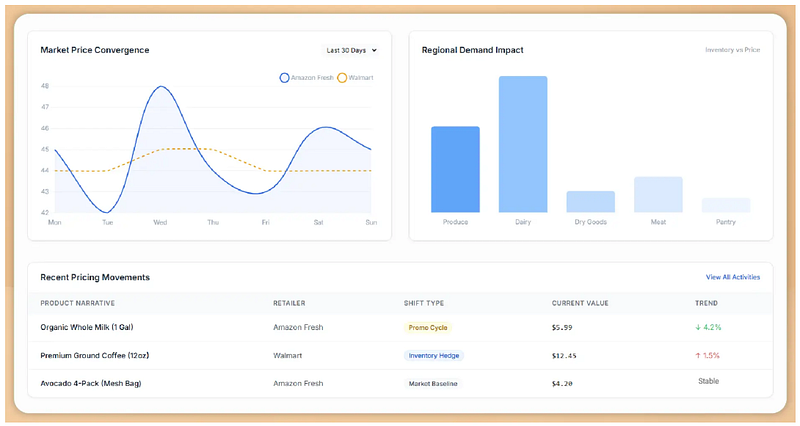Click the Inventory Hedge badge
800x426 pixels.
tap(434, 356)
